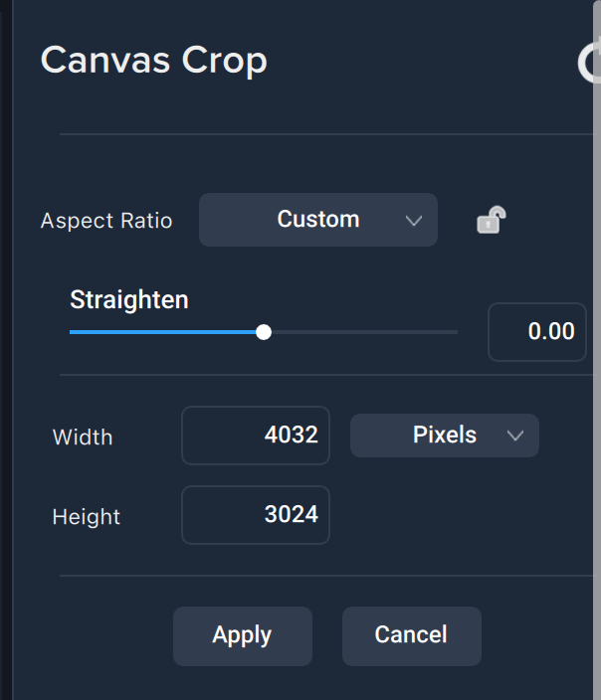The image size is (601, 700).
Task: Open the Pixels unit dropdown
Action: click(x=444, y=436)
